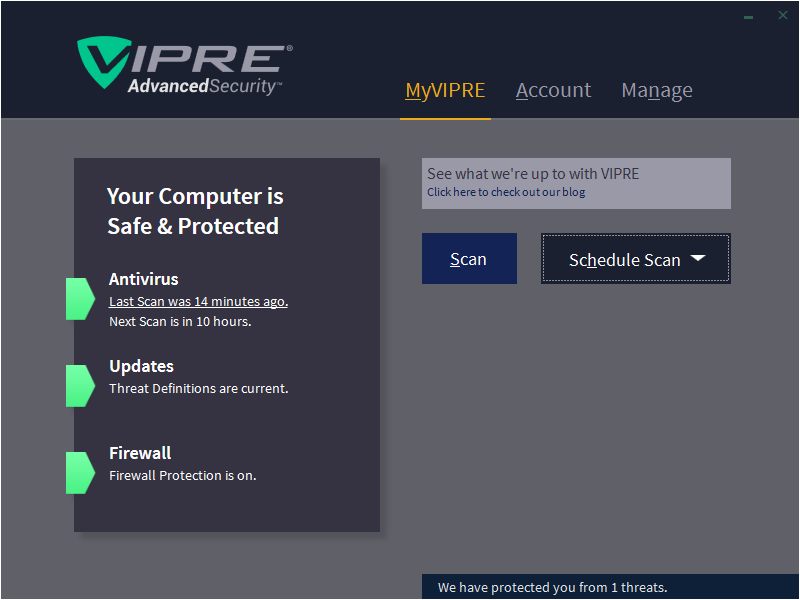Screen dimensions: 800x600
Task: Expand the Schedule Scan chevron arrow
Action: tap(701, 258)
